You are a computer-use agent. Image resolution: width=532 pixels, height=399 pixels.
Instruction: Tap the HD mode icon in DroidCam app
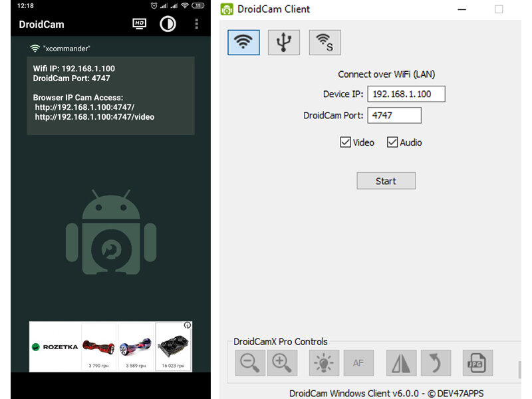click(x=140, y=24)
